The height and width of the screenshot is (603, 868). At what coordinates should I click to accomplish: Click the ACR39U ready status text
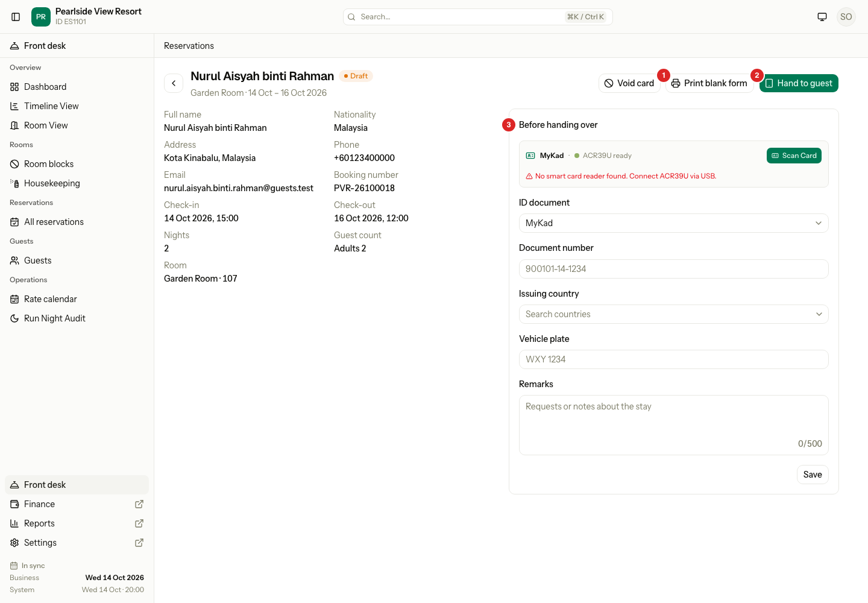coord(607,156)
